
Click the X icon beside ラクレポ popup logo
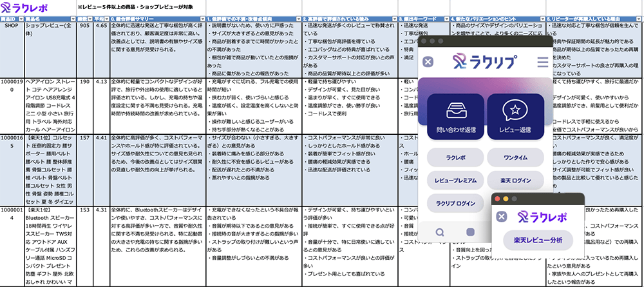click(x=502, y=217)
